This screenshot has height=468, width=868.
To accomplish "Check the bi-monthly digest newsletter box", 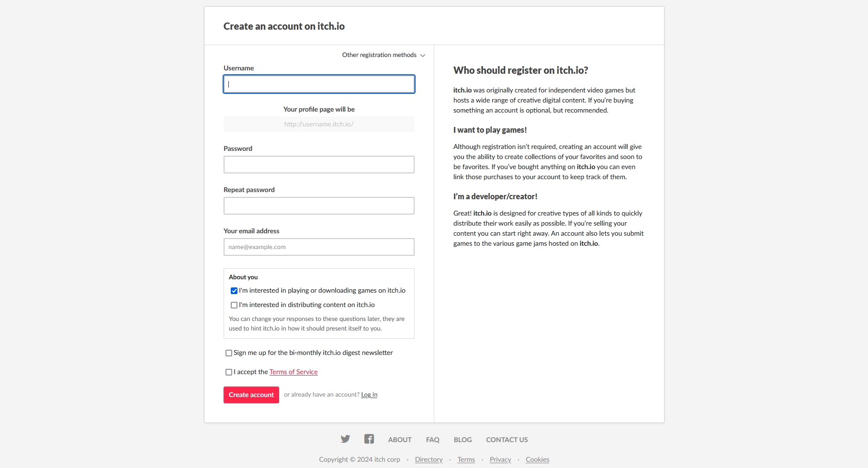I will point(229,353).
